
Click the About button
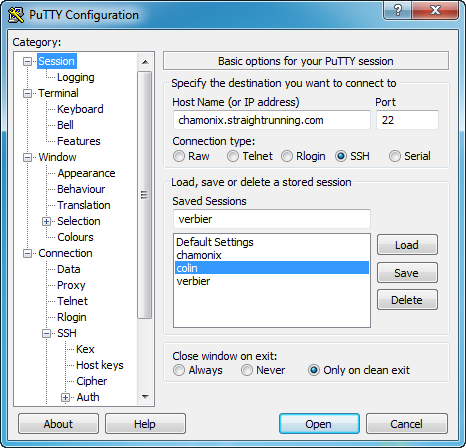[58, 424]
